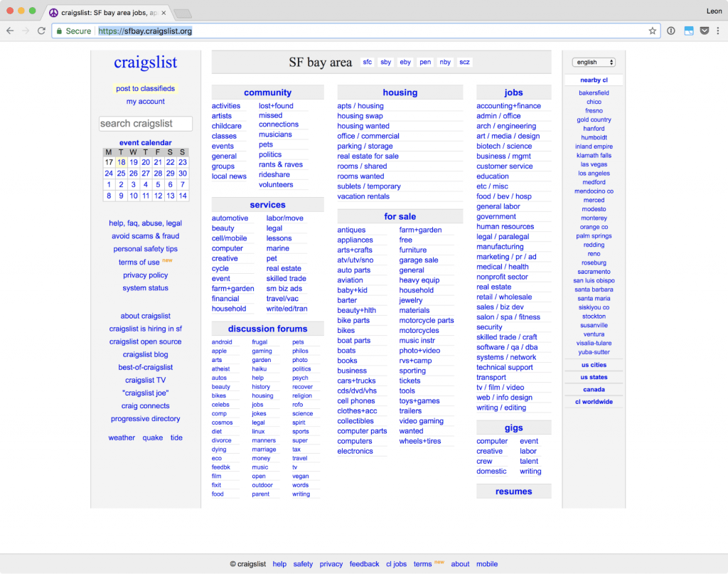Open the community section header
728x574 pixels.
coord(268,92)
